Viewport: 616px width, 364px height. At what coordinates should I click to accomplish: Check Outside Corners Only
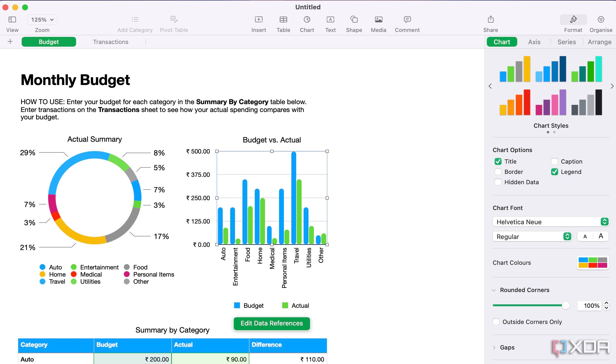click(496, 322)
